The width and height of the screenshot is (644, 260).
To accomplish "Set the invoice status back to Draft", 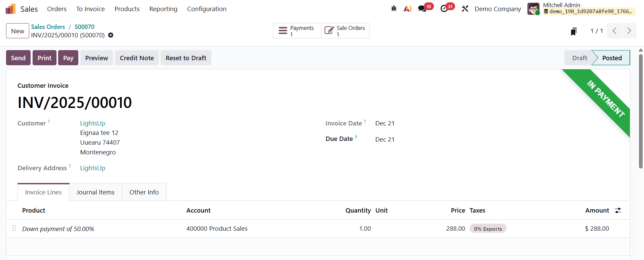I will coord(579,58).
